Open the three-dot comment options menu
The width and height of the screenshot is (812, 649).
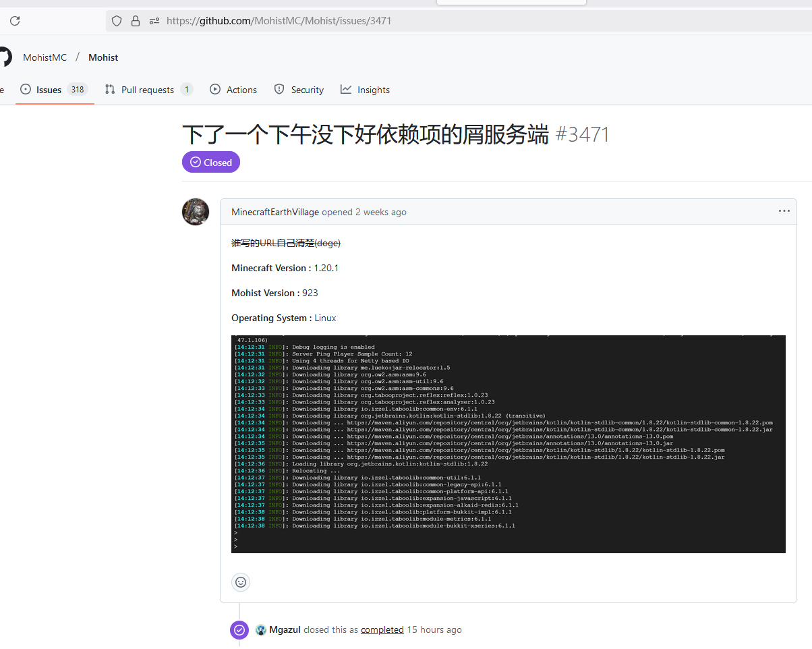(x=784, y=211)
